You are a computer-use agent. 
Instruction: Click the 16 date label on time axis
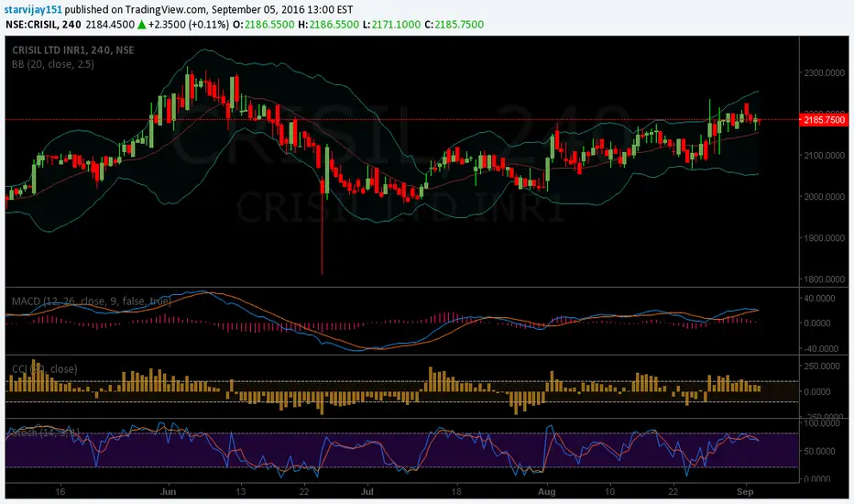(x=60, y=491)
